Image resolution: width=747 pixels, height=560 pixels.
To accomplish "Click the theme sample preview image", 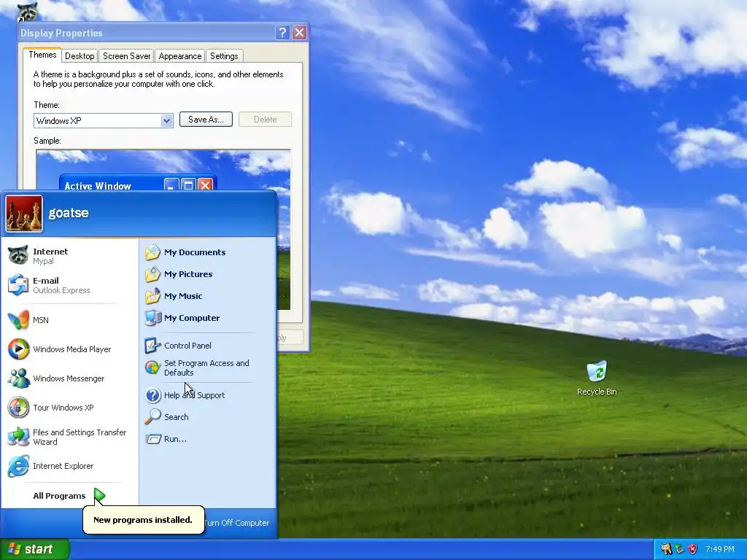I will tap(163, 170).
